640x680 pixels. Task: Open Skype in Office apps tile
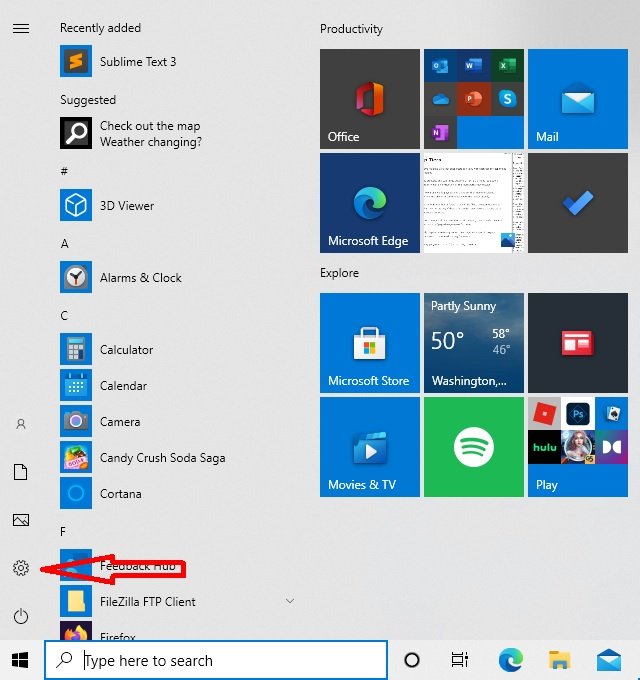tap(507, 99)
